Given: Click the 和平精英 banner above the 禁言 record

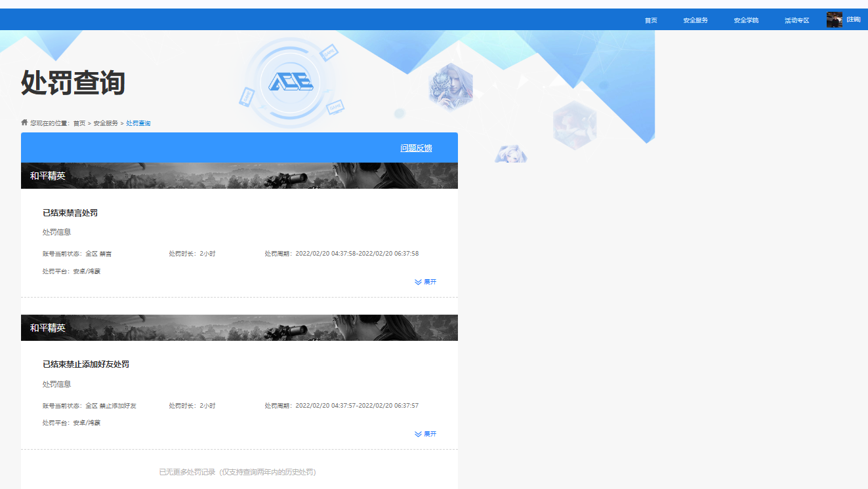Looking at the screenshot, I should click(239, 176).
